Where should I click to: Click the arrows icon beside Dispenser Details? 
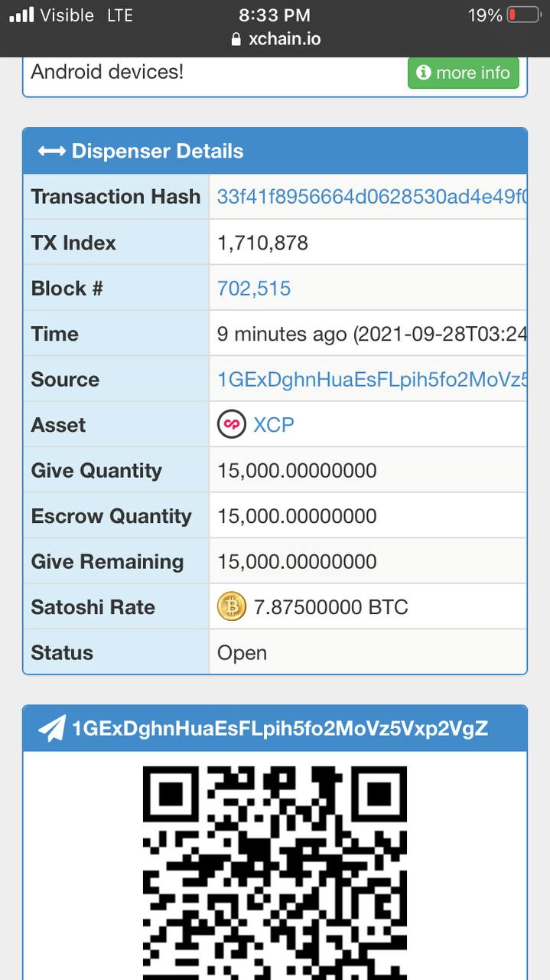[x=51, y=152]
